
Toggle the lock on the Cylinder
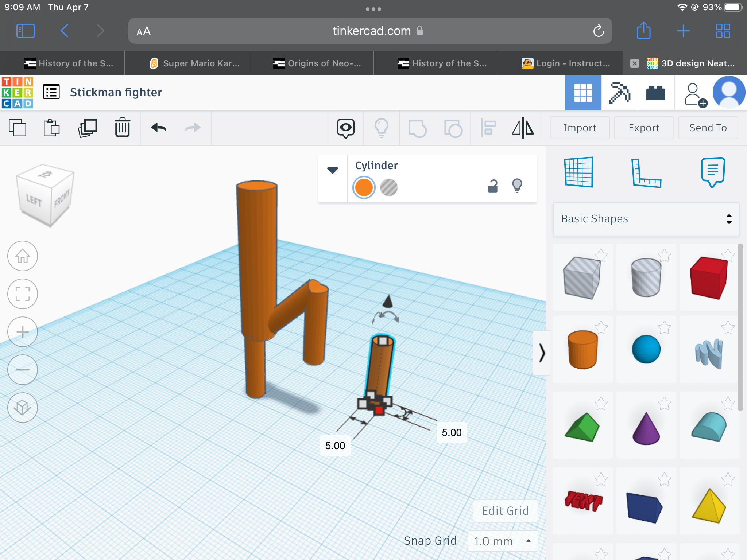pyautogui.click(x=493, y=186)
